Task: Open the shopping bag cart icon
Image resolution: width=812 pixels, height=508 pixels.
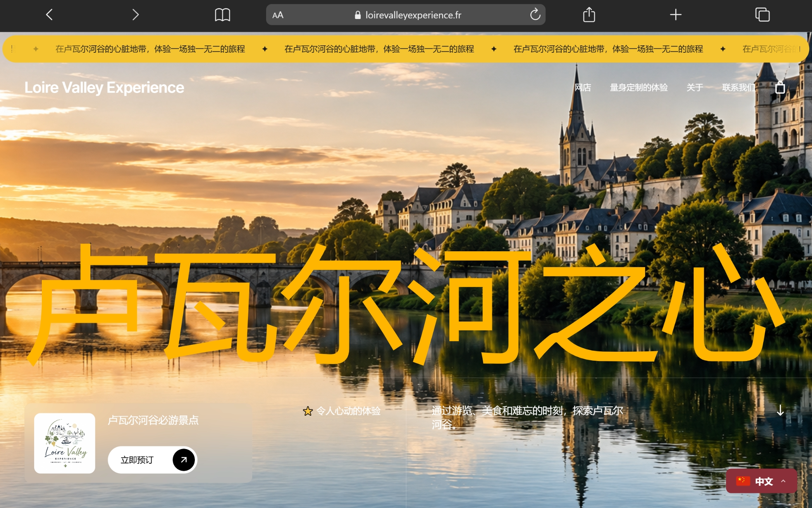Action: point(780,88)
